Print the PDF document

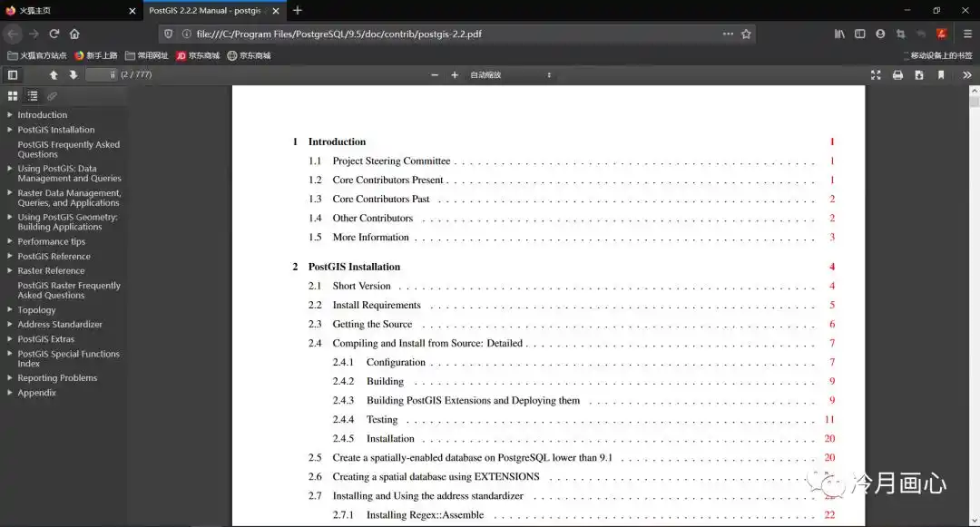897,75
